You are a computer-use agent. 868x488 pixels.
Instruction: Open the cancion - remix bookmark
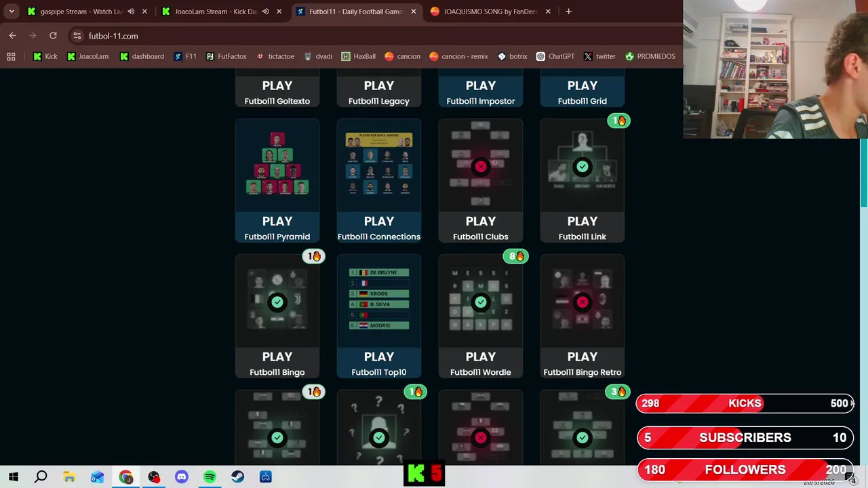(x=458, y=56)
